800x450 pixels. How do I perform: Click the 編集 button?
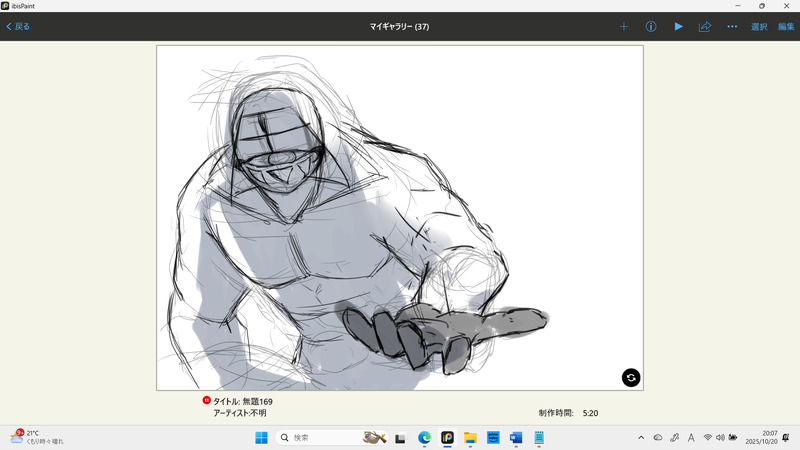[x=786, y=27]
